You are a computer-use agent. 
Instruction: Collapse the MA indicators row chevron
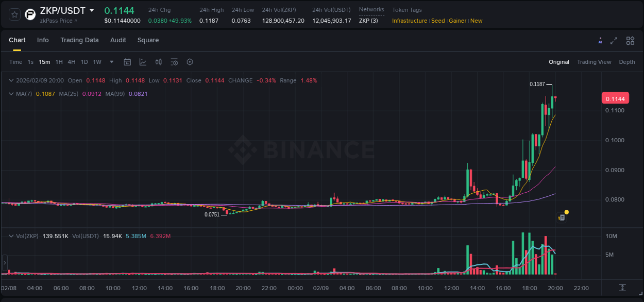pos(11,94)
